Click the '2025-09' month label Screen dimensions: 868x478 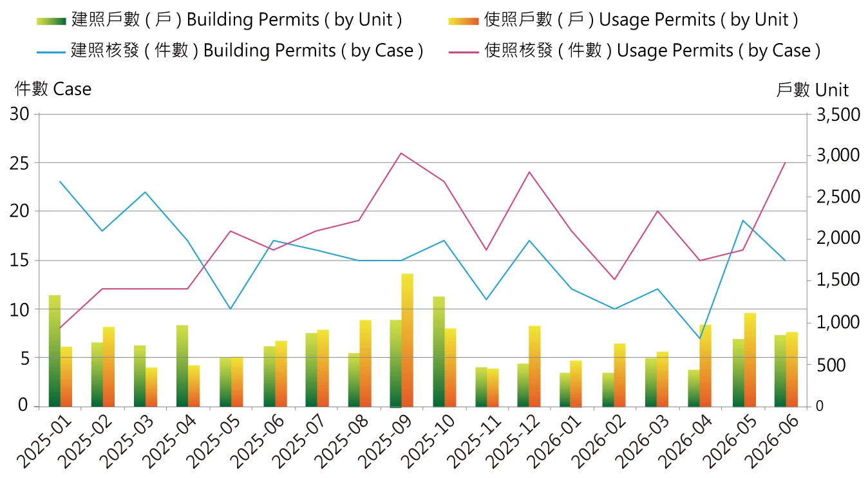point(386,441)
